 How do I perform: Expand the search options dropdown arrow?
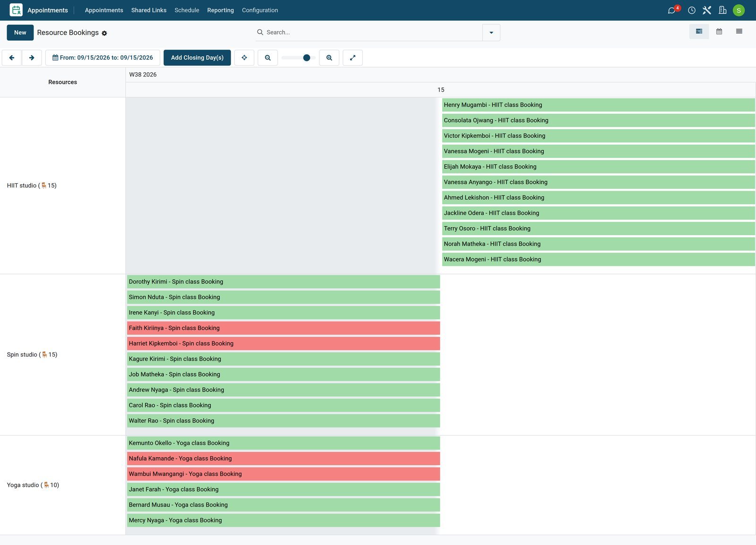tap(491, 33)
